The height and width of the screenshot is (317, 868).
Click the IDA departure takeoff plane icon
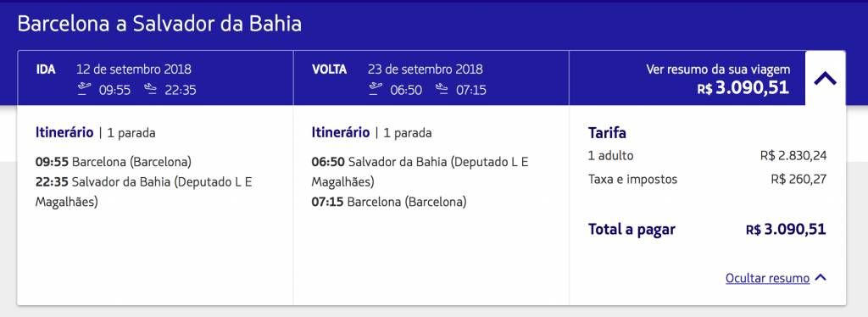click(x=84, y=89)
